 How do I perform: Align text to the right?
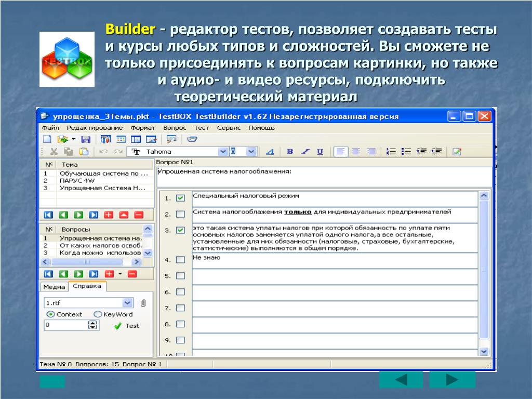[371, 152]
